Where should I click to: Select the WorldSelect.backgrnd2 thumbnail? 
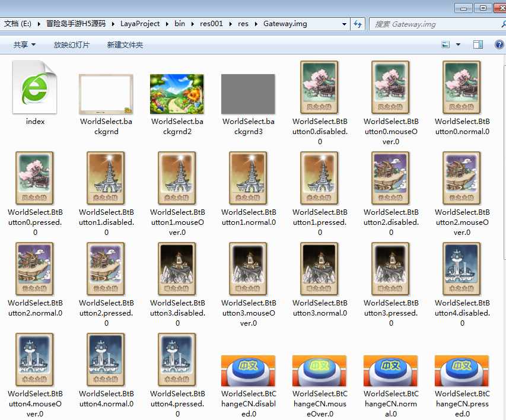pyautogui.click(x=177, y=94)
